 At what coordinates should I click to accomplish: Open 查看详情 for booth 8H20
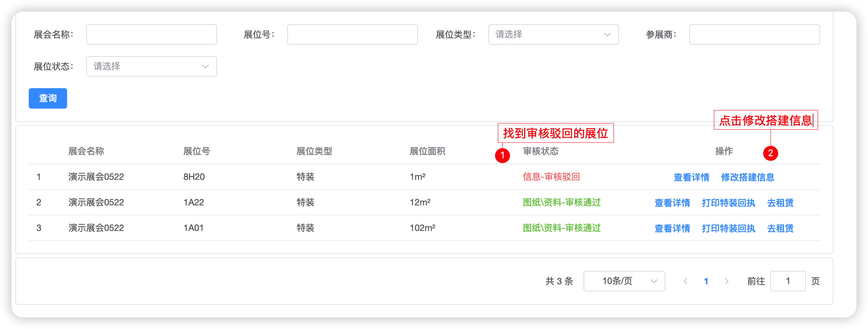tap(691, 177)
